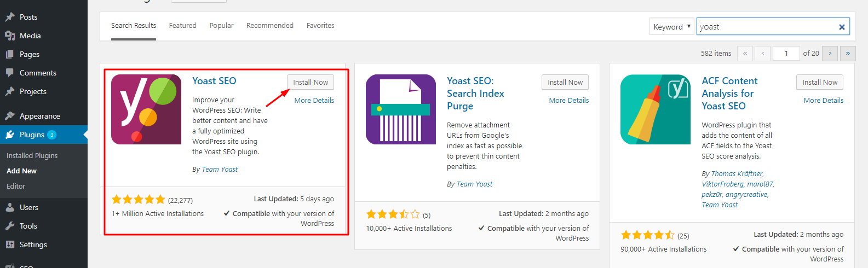Viewport: 868px width, 268px height.
Task: Click the Settings icon in sidebar
Action: (x=10, y=244)
